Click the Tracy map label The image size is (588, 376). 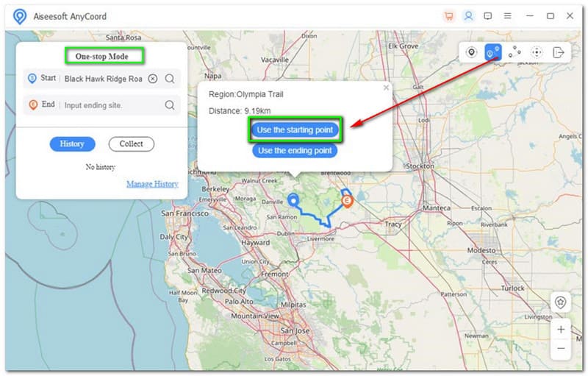coord(393,224)
